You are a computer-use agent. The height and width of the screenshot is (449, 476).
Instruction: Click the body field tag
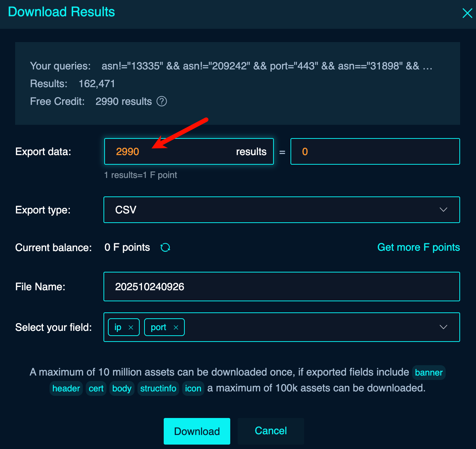click(x=122, y=388)
